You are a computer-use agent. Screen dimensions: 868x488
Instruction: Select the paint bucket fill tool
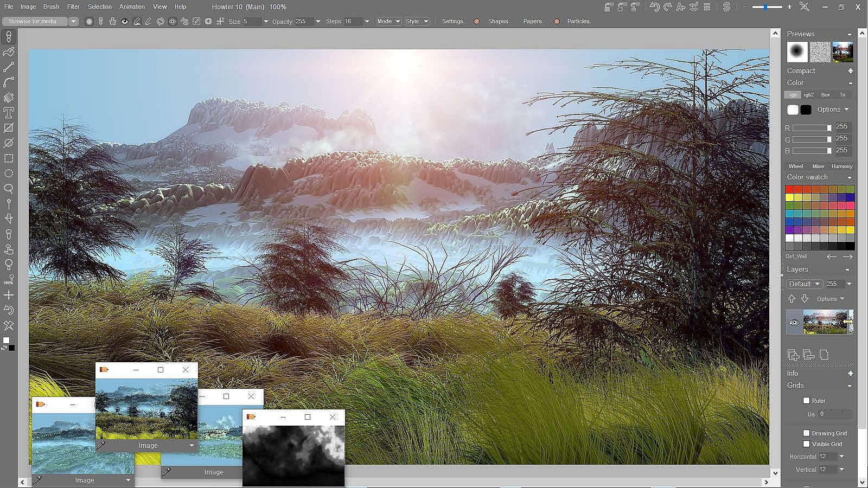(9, 98)
